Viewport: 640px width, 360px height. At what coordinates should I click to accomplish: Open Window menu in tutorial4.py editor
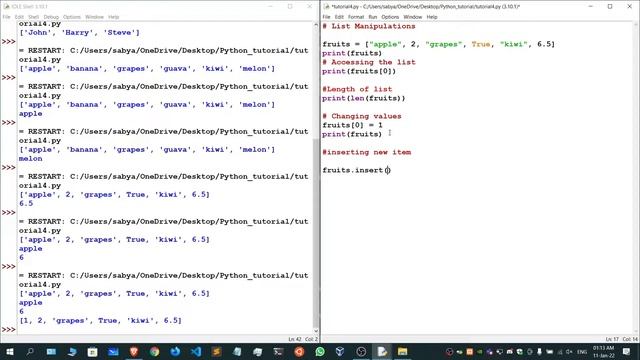point(413,17)
